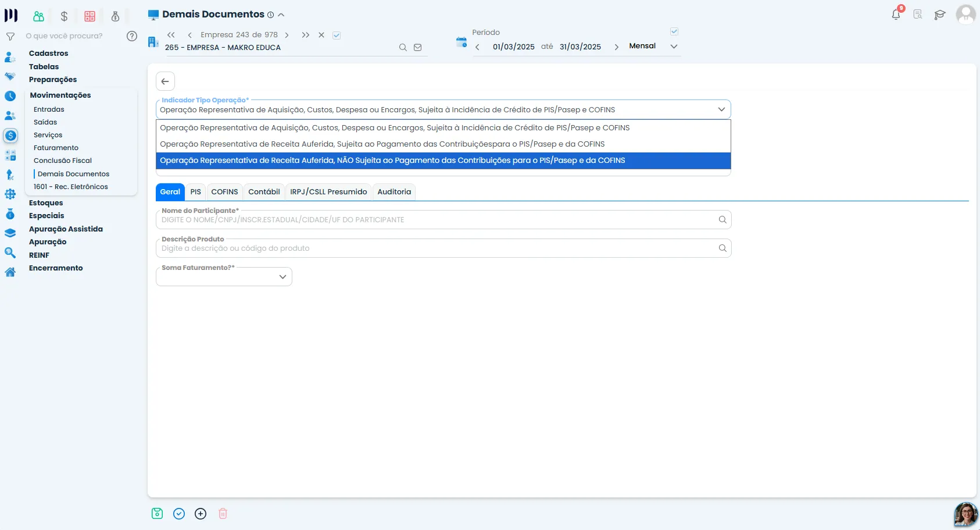The image size is (980, 530).
Task: Click the circled plus add icon
Action: [201, 514]
